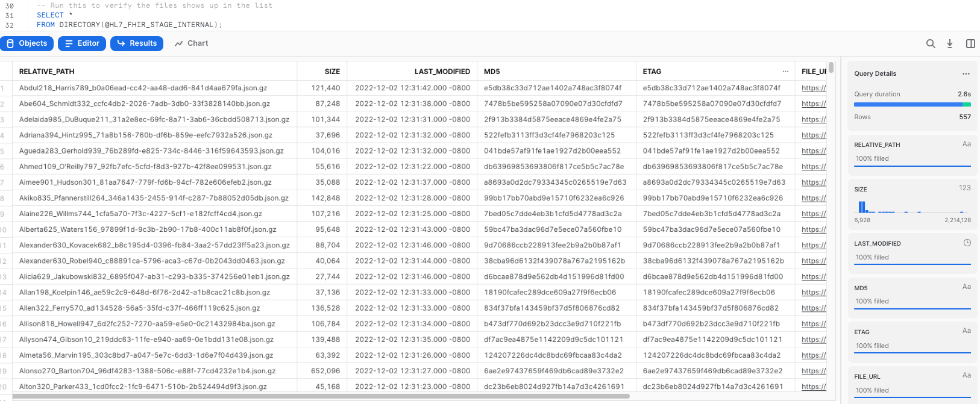Screen dimensions: 980x404
Task: Switch to the Chart view
Action: click(x=191, y=43)
